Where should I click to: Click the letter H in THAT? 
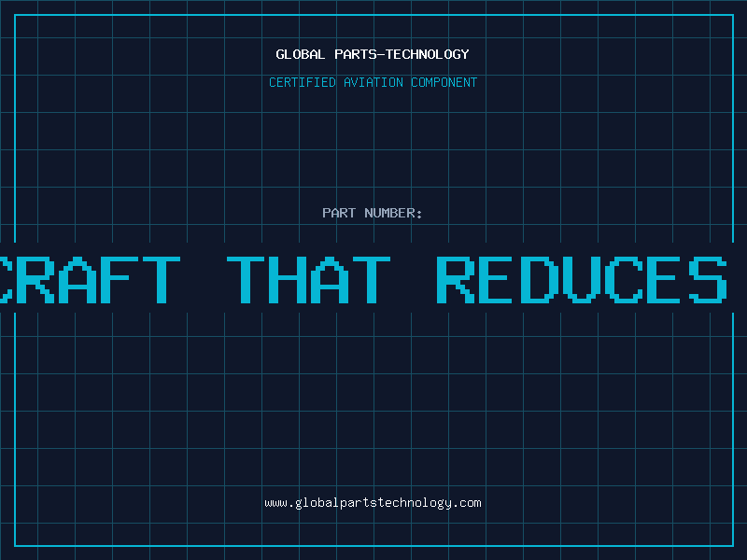288,280
